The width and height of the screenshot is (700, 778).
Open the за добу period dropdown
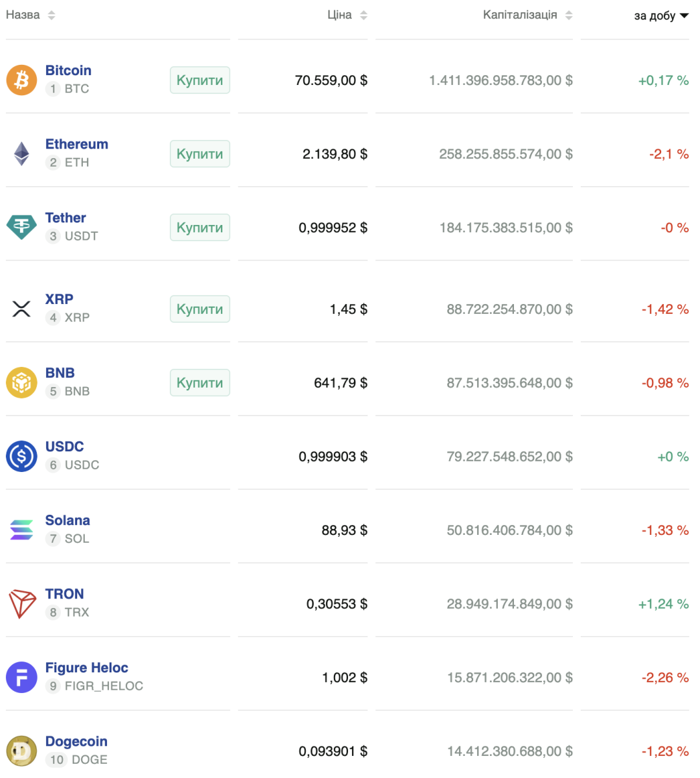pos(661,16)
